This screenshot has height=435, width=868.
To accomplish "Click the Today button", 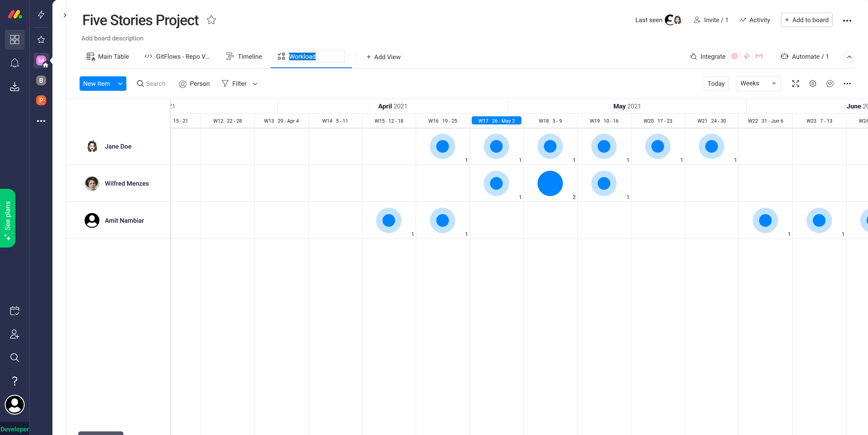I will tap(716, 84).
